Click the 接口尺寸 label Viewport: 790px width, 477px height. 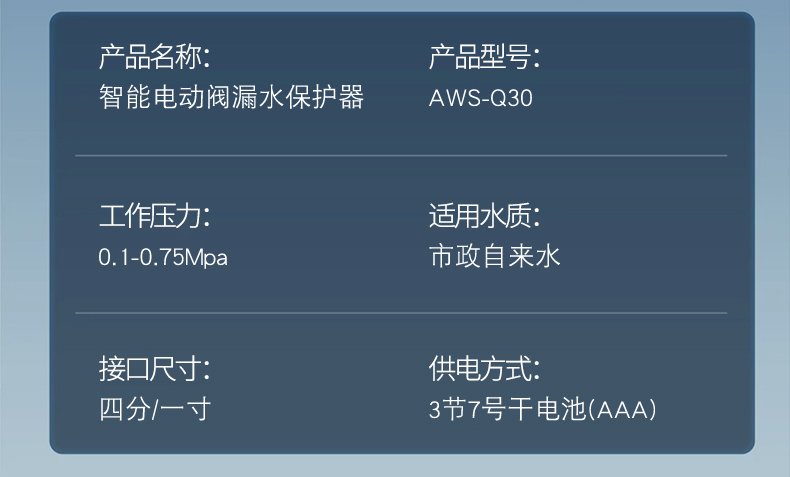click(x=153, y=369)
